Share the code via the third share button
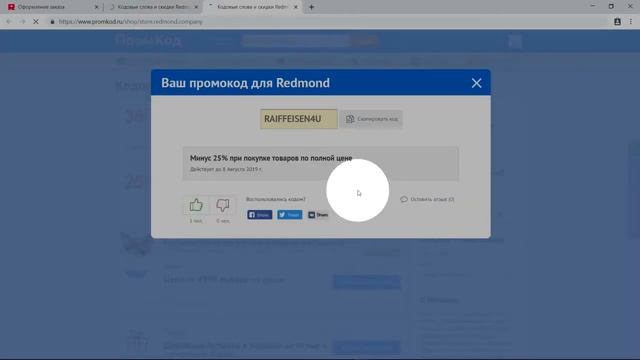Screen dimensions: 640x360 (x=318, y=215)
